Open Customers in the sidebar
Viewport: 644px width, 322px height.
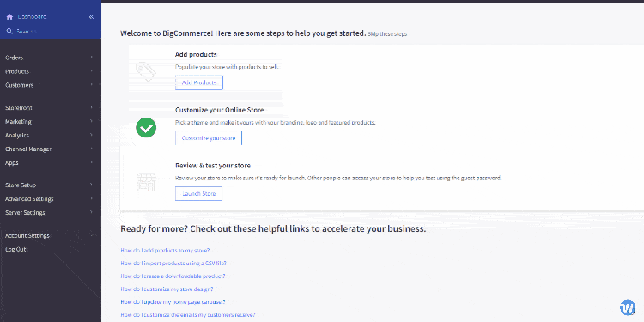click(x=19, y=85)
